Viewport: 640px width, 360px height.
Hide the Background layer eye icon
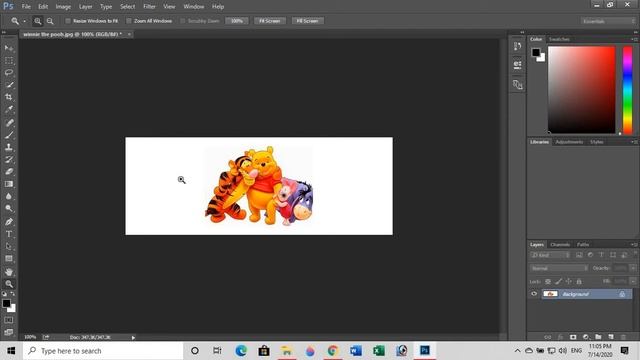pyautogui.click(x=534, y=294)
